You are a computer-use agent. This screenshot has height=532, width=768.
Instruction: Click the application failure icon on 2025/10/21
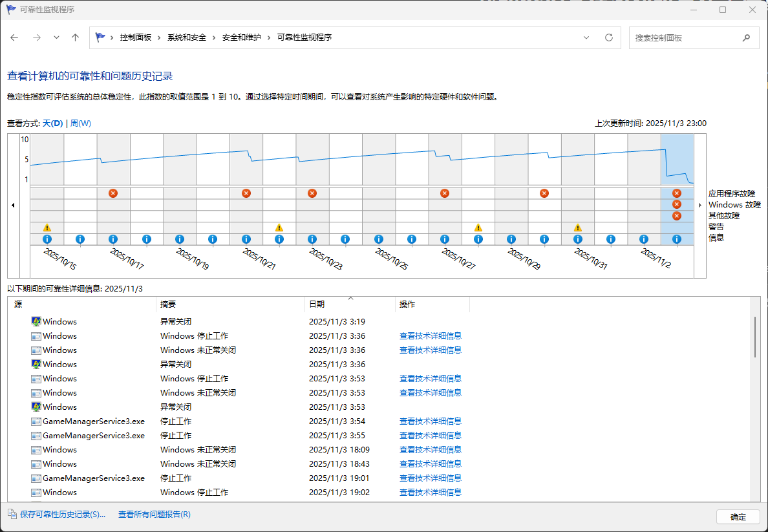246,193
